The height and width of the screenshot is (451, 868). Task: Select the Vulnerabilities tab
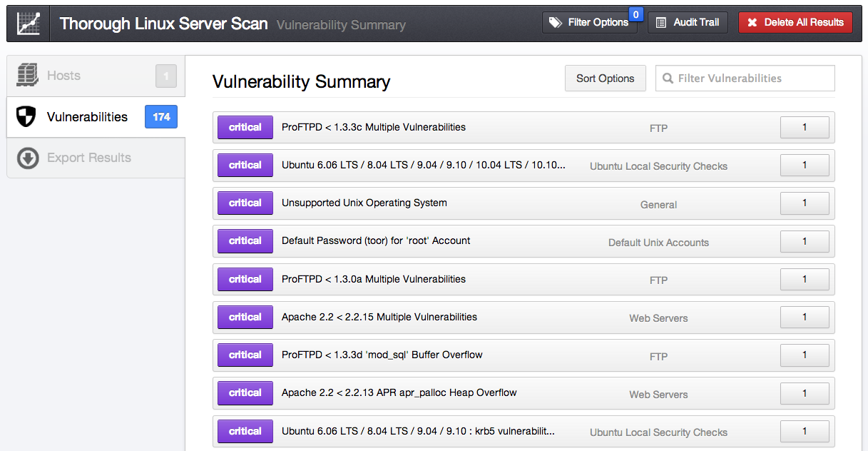tap(96, 117)
